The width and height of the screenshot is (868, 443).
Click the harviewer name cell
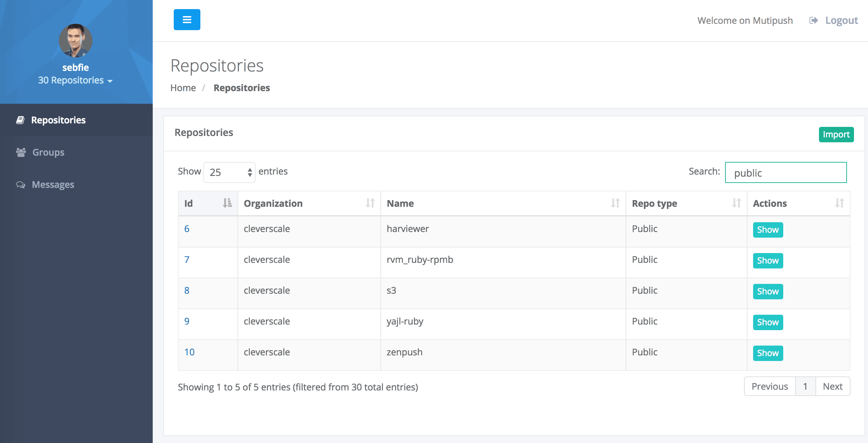pyautogui.click(x=503, y=232)
